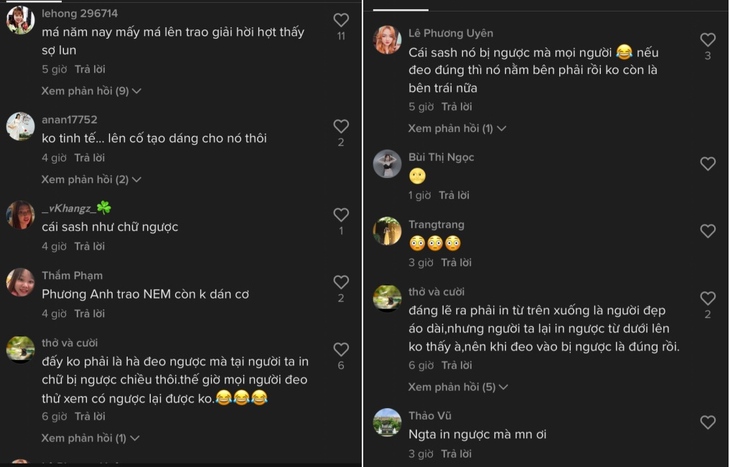Image resolution: width=730 pixels, height=467 pixels.
Task: Heart Thảo Vũ's comment
Action: point(708,422)
